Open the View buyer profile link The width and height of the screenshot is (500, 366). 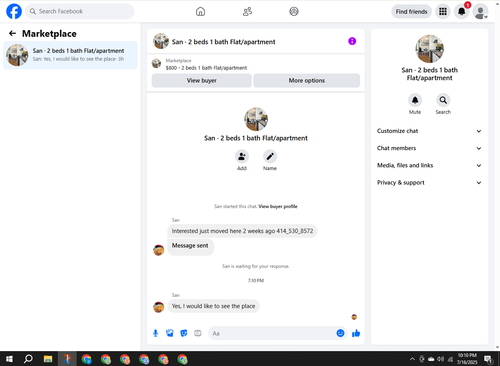(x=278, y=206)
